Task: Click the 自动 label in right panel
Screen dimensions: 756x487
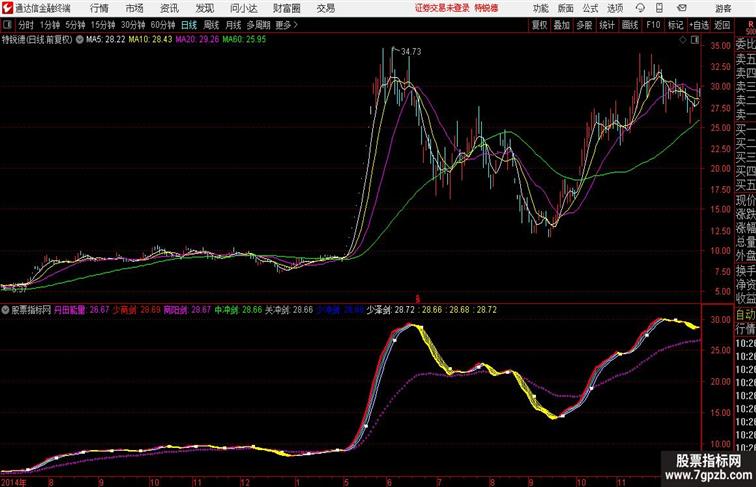Action: click(745, 314)
